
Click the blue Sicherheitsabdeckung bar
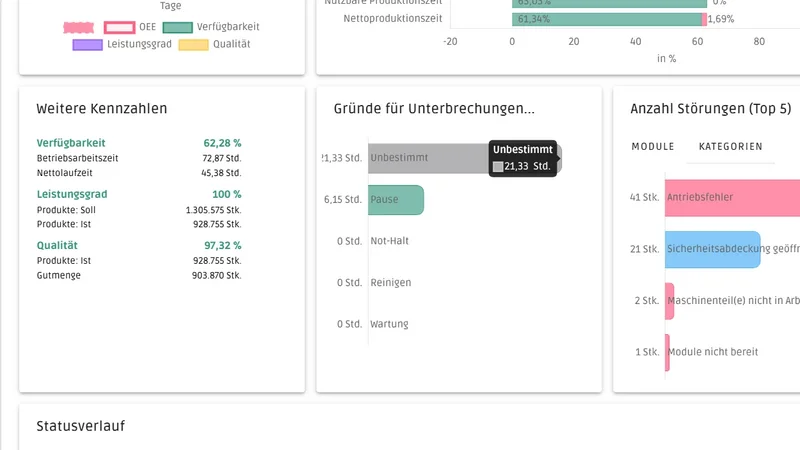click(712, 249)
